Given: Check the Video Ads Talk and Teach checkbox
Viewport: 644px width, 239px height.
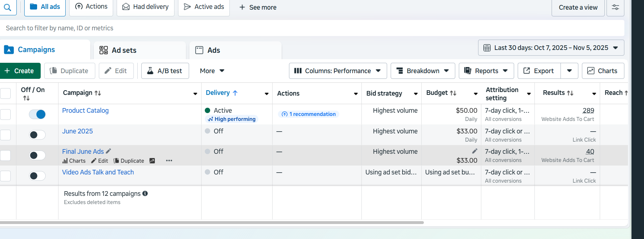Looking at the screenshot, I should pyautogui.click(x=5, y=176).
